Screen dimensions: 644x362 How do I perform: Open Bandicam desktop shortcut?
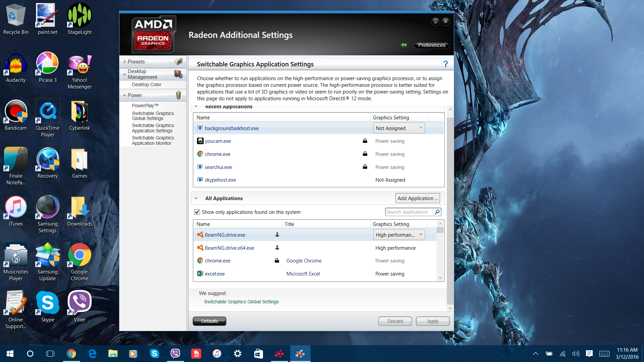(16, 116)
